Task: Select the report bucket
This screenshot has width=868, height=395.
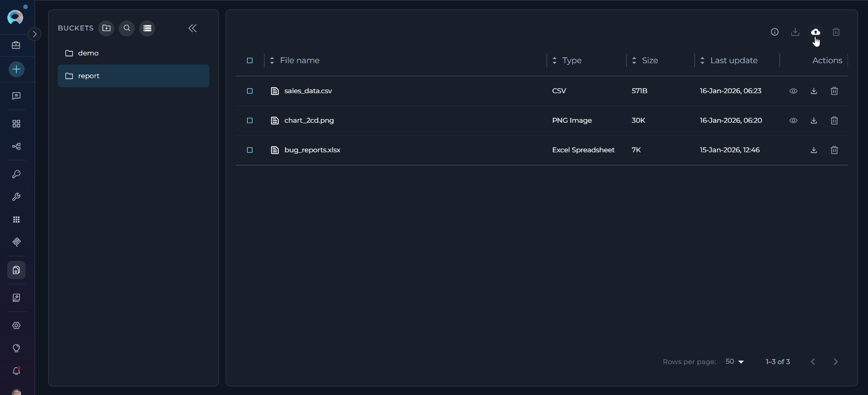Action: click(x=89, y=76)
